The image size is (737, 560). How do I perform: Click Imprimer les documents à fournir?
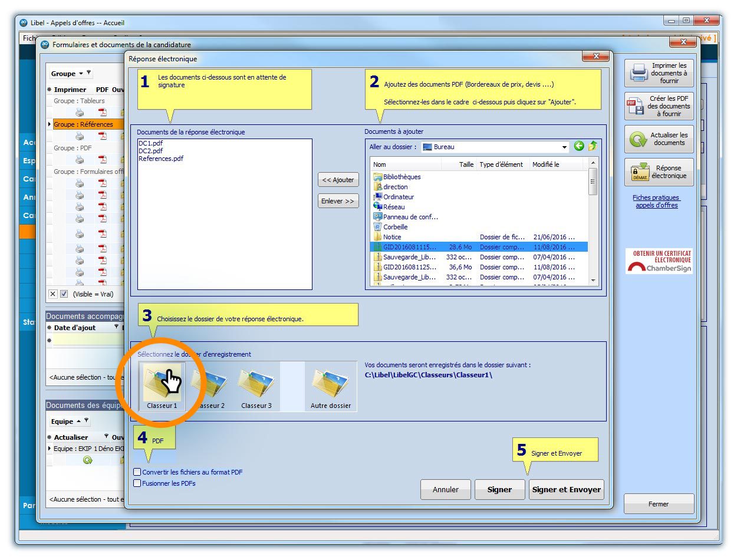coord(659,73)
